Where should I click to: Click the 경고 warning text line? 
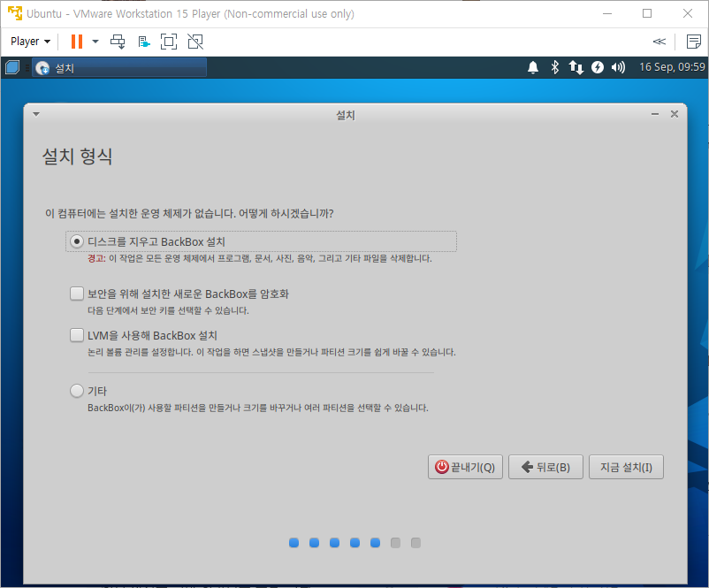(260, 258)
